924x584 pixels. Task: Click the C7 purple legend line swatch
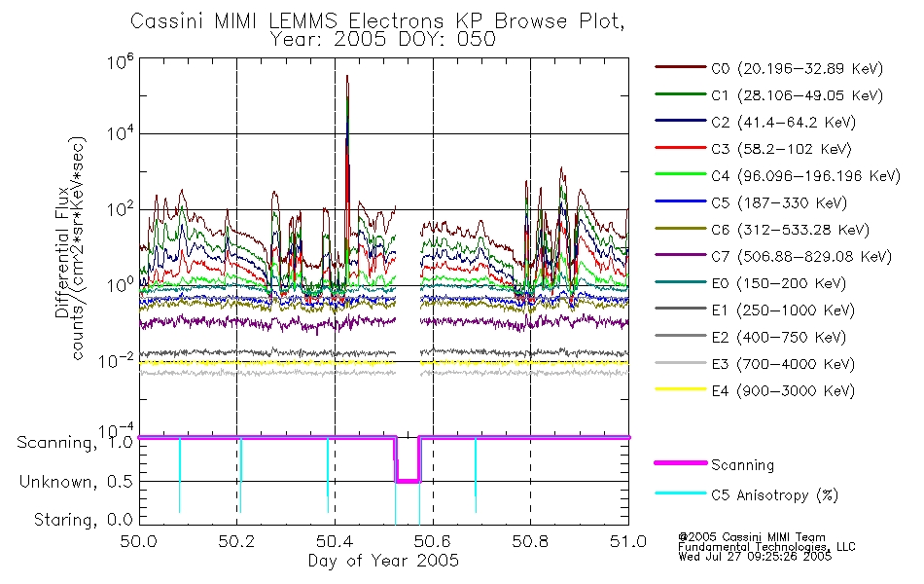(x=681, y=255)
